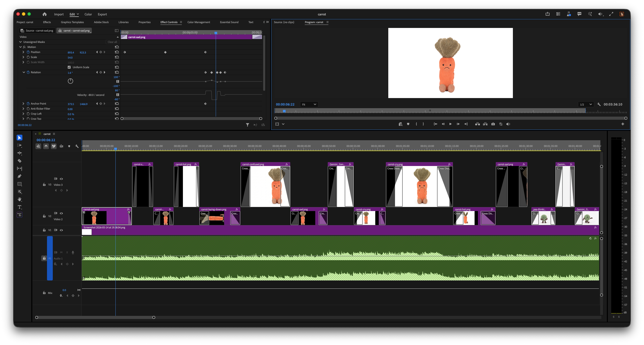Open the effect controls filter icon
The image size is (644, 345).
tap(248, 125)
